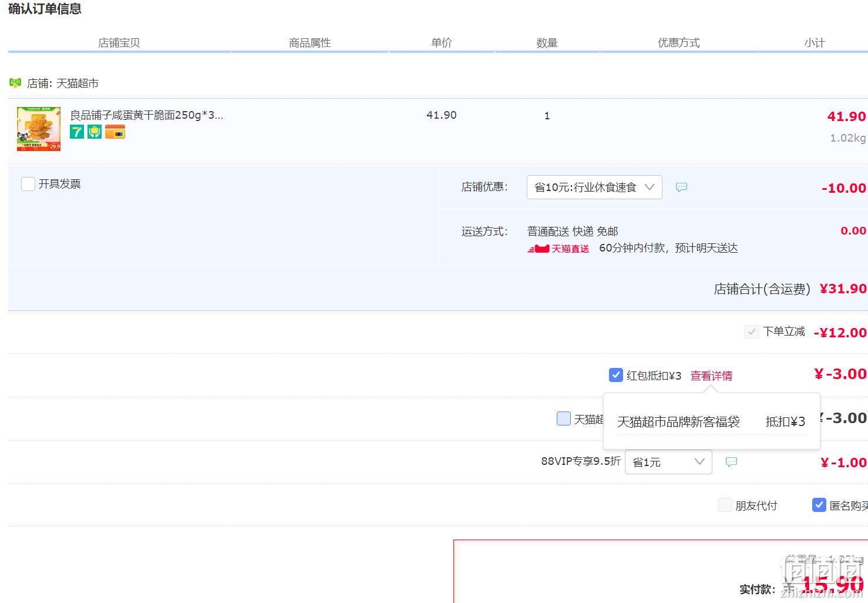Open the product title 良品铺子咸蛋黄干脆面 link
Viewport: 868px width, 603px height.
click(x=147, y=115)
